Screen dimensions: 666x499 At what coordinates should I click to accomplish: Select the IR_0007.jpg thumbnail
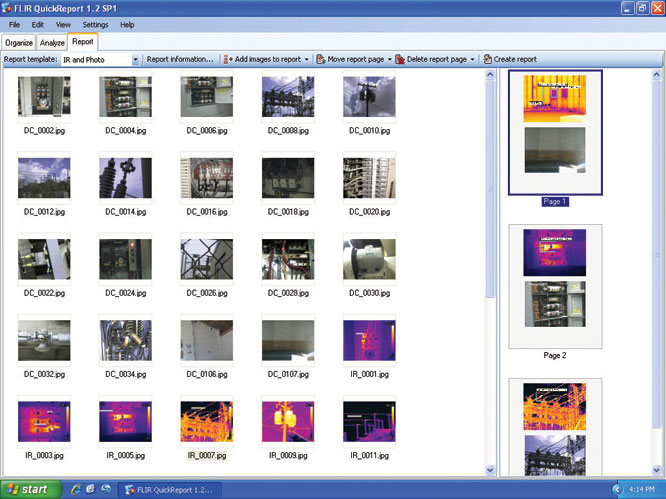(x=206, y=422)
